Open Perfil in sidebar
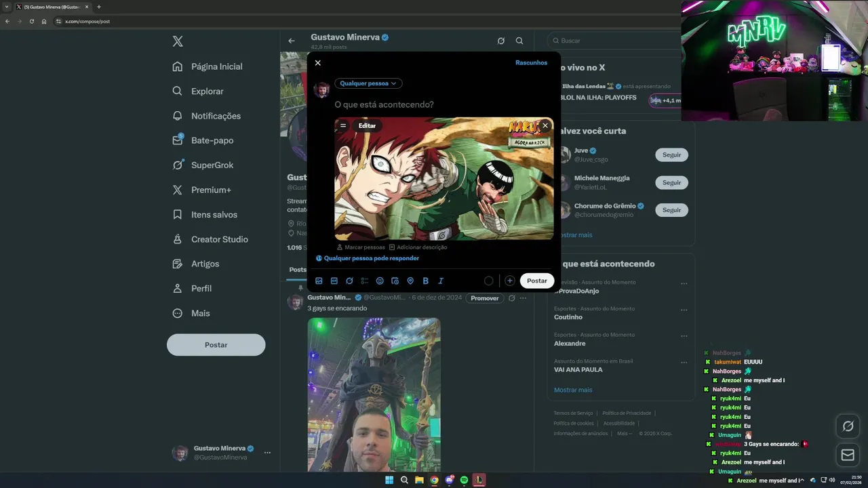The image size is (868, 488). [192, 288]
